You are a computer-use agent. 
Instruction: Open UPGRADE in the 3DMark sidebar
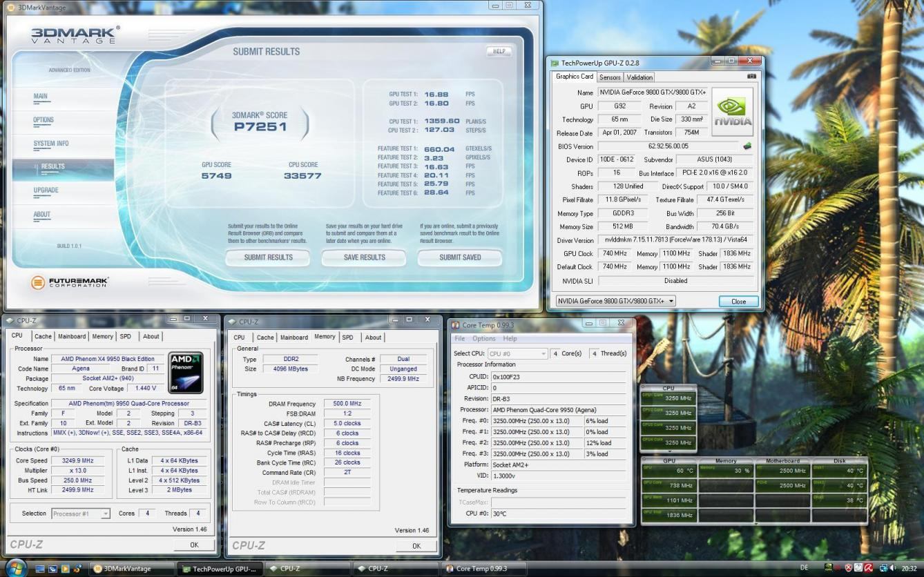pos(46,190)
